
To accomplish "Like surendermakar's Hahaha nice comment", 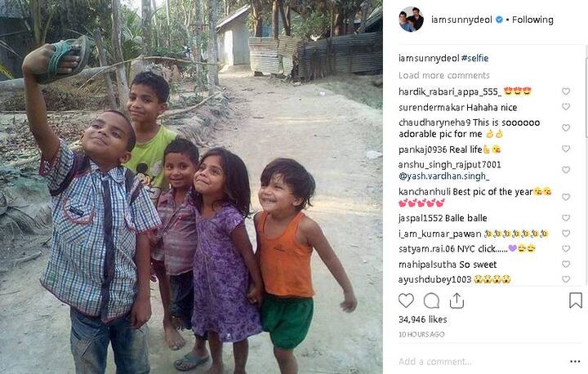I will click(x=566, y=107).
